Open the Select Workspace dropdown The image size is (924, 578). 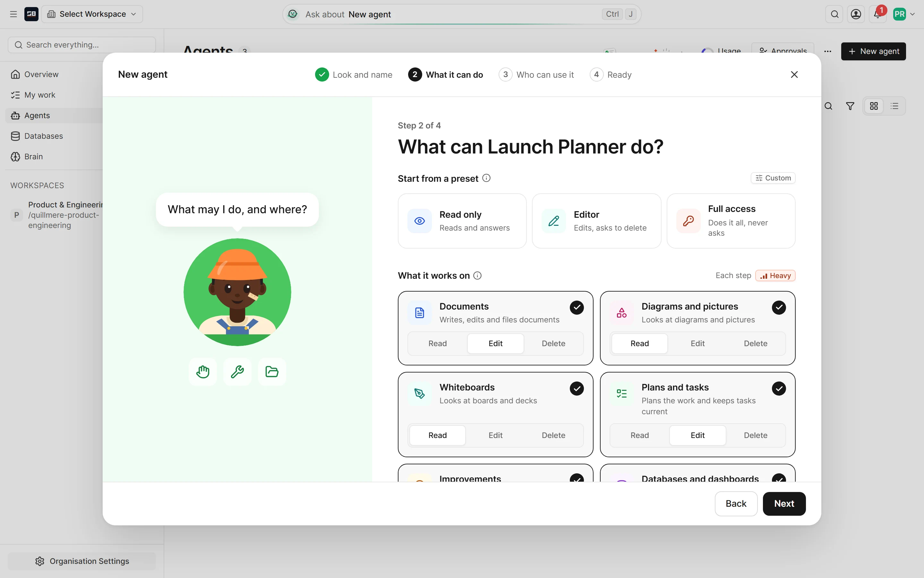pyautogui.click(x=92, y=14)
